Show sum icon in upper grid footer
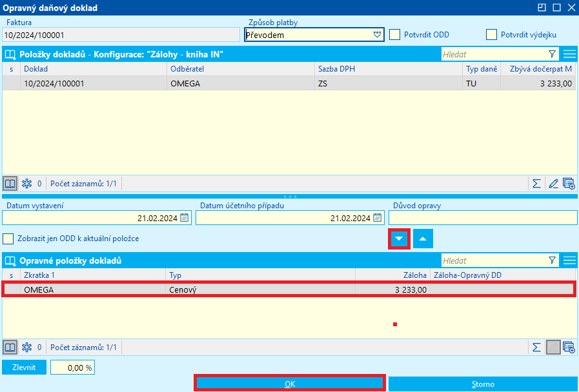This screenshot has height=392, width=579. click(x=536, y=183)
